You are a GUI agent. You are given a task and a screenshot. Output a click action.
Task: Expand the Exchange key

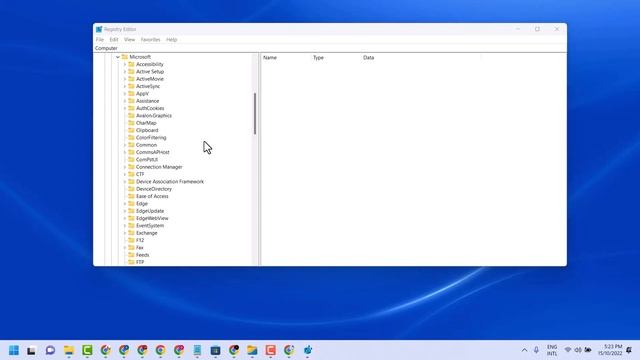tap(125, 233)
